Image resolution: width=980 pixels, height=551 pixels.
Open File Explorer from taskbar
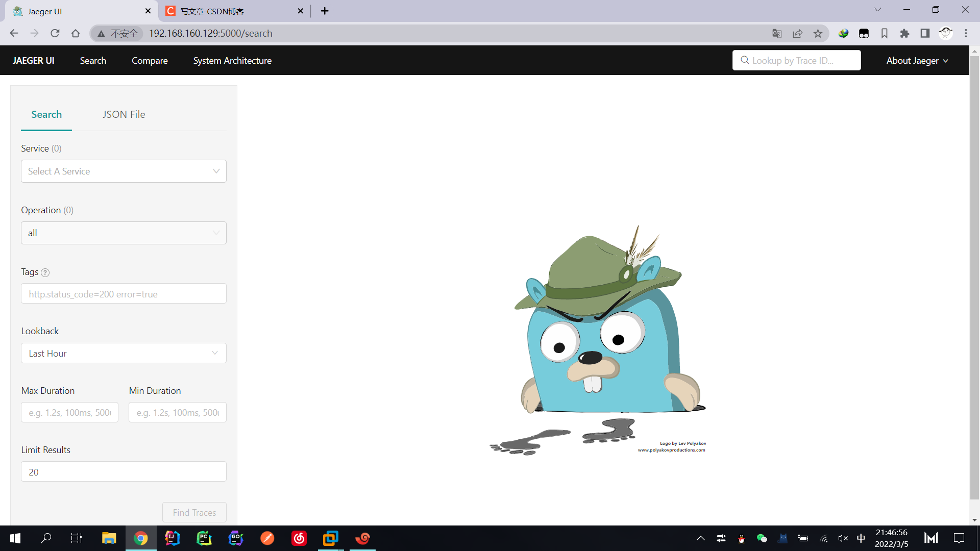(109, 538)
